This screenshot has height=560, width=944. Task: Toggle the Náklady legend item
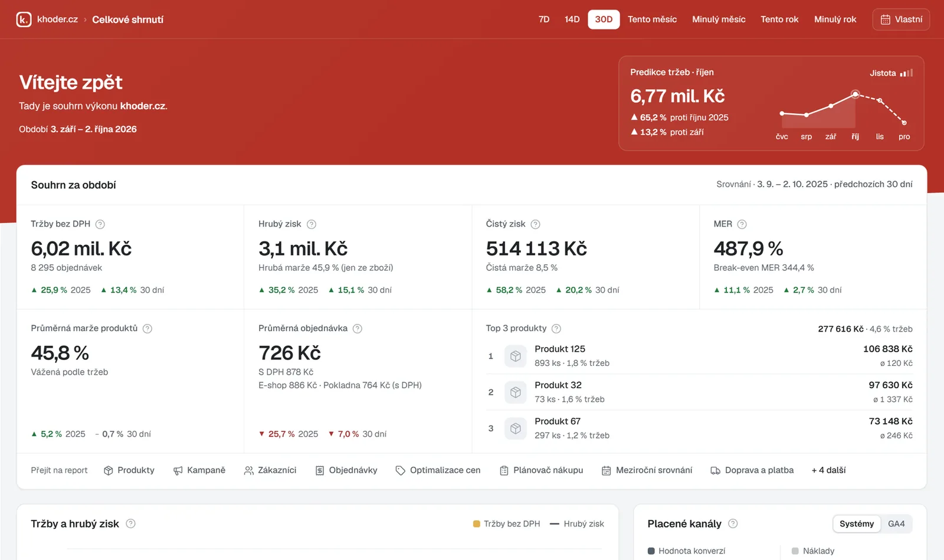pyautogui.click(x=812, y=551)
